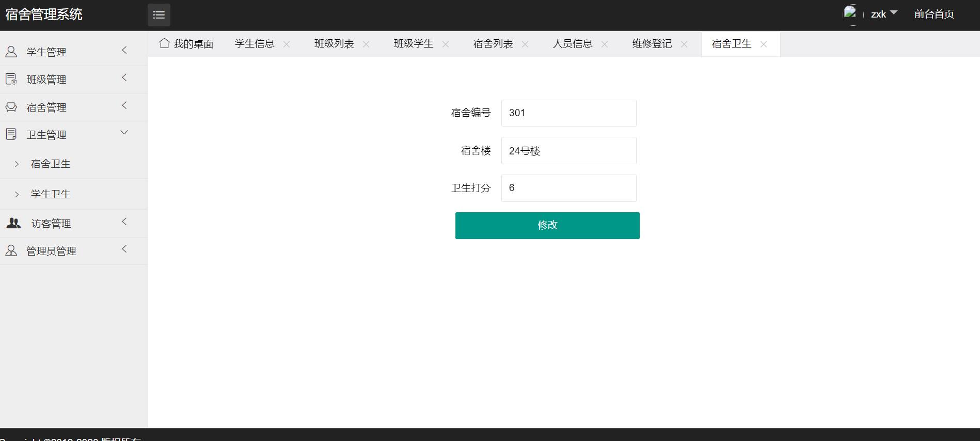Close the 学生信息 tab
This screenshot has width=980, height=441.
pos(287,44)
